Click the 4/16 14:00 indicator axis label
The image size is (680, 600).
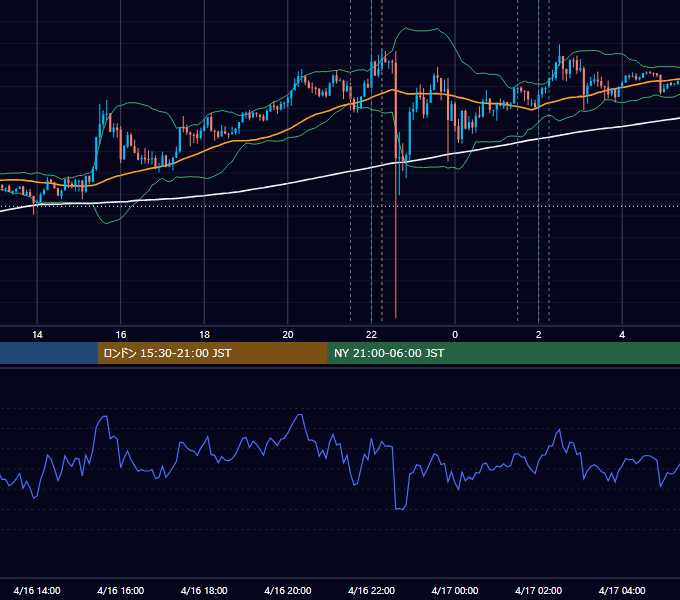[37, 590]
